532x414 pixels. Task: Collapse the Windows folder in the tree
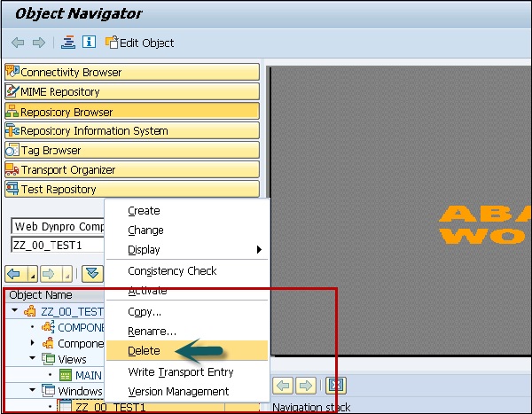click(x=34, y=391)
